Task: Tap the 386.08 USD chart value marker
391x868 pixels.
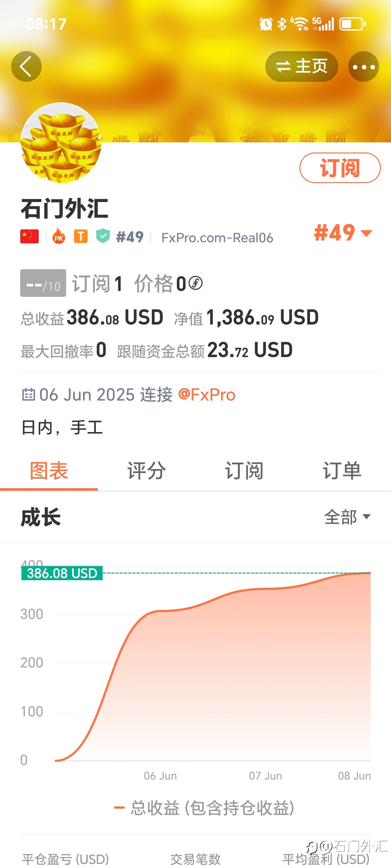Action: pyautogui.click(x=62, y=573)
